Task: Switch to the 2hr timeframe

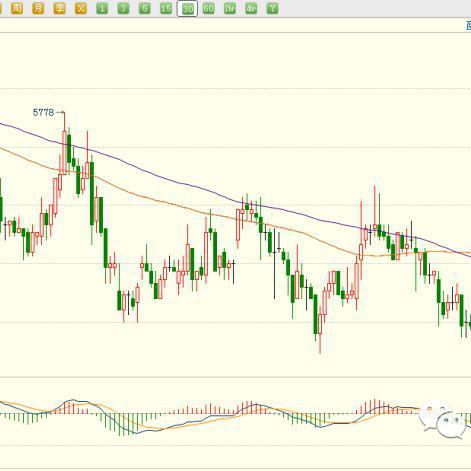Action: click(x=230, y=8)
